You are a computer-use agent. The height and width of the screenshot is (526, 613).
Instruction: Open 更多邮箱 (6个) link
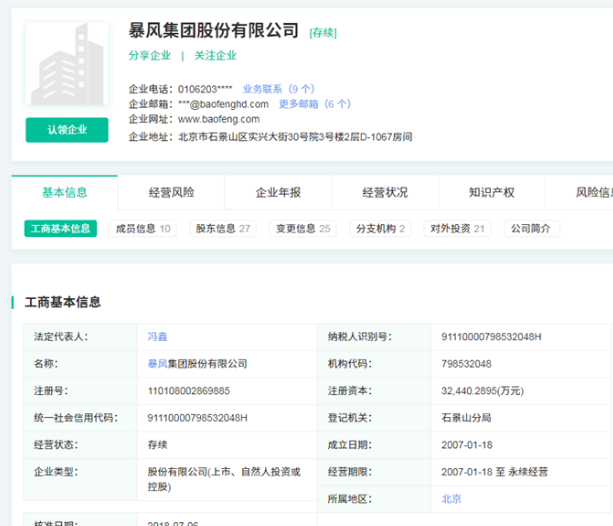click(314, 104)
